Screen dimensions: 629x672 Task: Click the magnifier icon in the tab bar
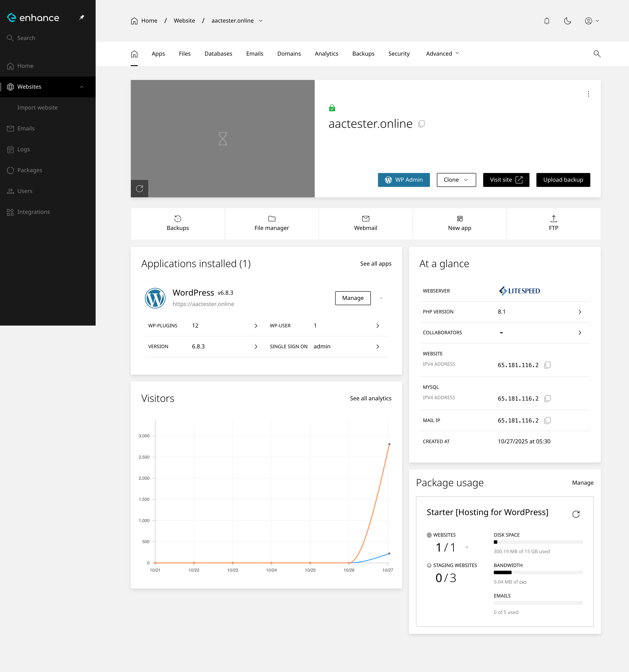(x=597, y=54)
